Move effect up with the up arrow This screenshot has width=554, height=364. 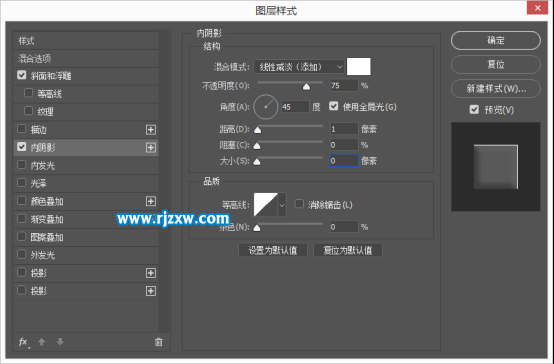click(42, 342)
